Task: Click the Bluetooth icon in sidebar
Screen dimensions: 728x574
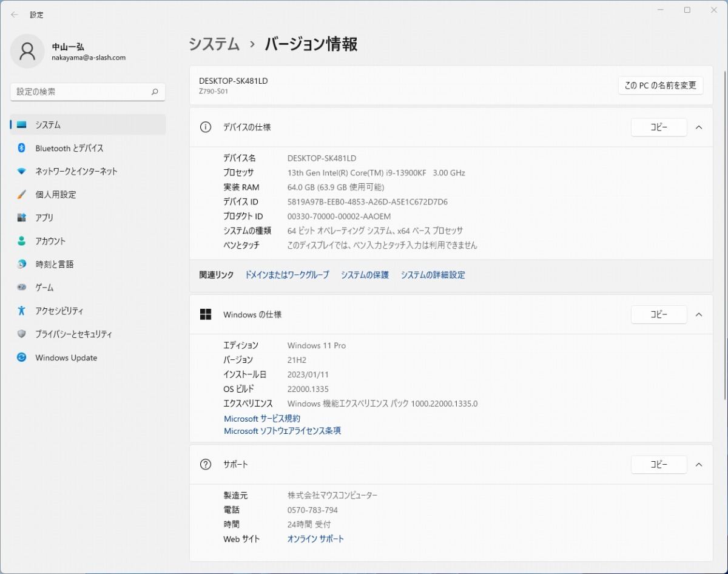Action: click(22, 148)
